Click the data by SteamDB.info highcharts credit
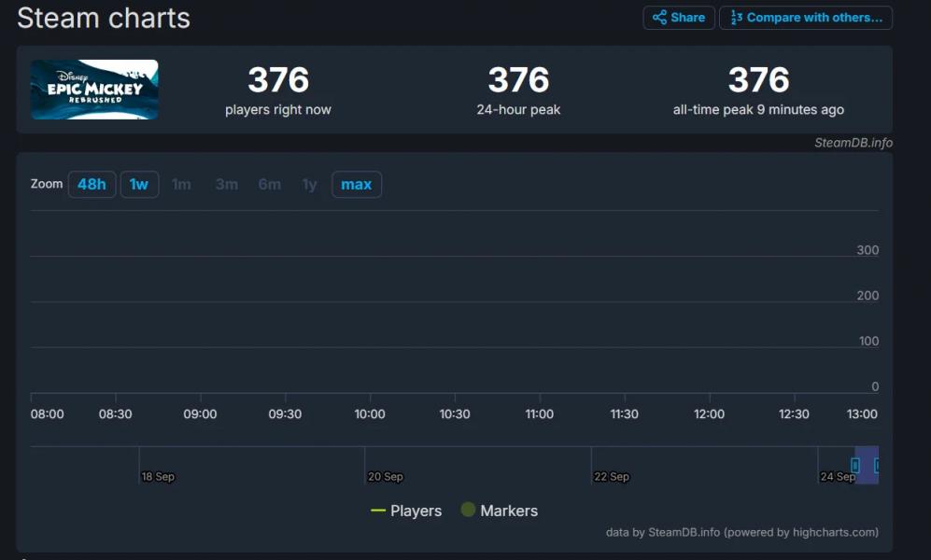The width and height of the screenshot is (931, 560). pyautogui.click(x=742, y=532)
